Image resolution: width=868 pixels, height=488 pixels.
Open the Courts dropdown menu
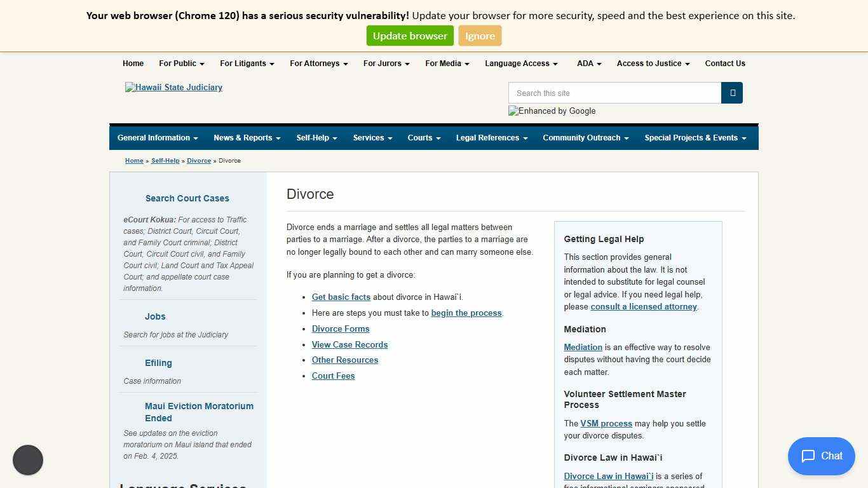point(424,138)
